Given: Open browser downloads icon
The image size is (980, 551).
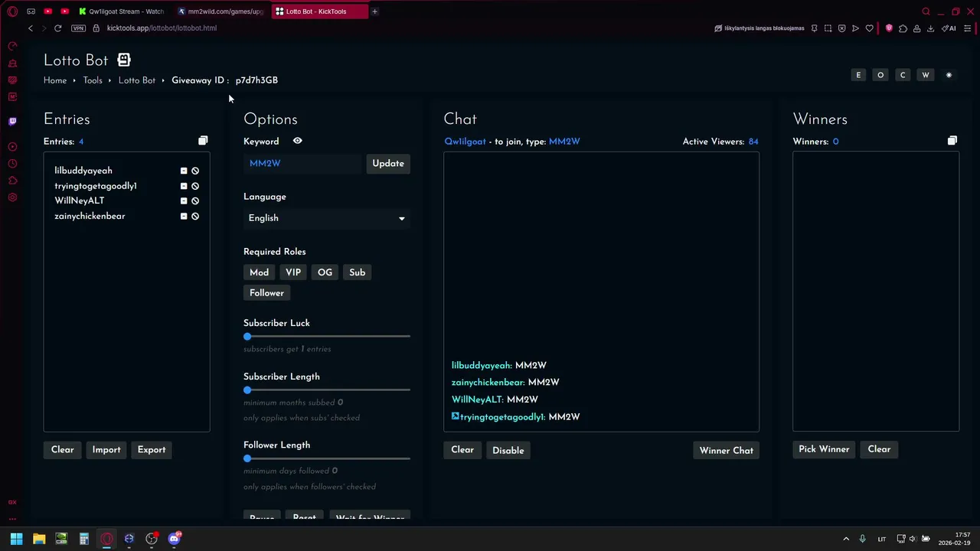Looking at the screenshot, I should pyautogui.click(x=930, y=28).
